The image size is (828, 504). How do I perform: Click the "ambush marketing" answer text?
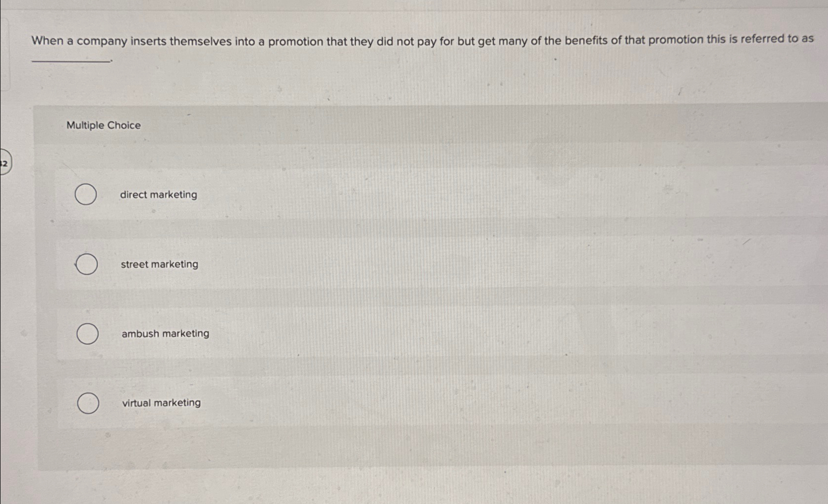[x=165, y=334]
